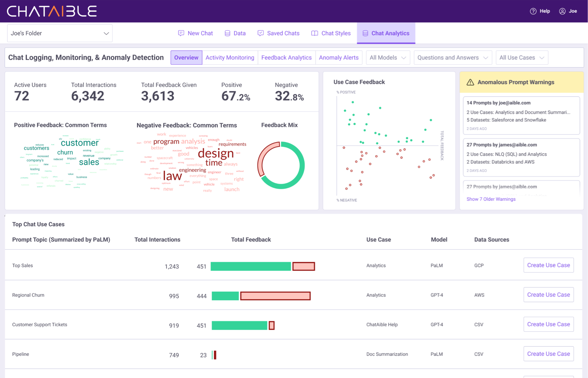Click word 'law' in negative cloud
This screenshot has height=378, width=588.
coord(173,176)
